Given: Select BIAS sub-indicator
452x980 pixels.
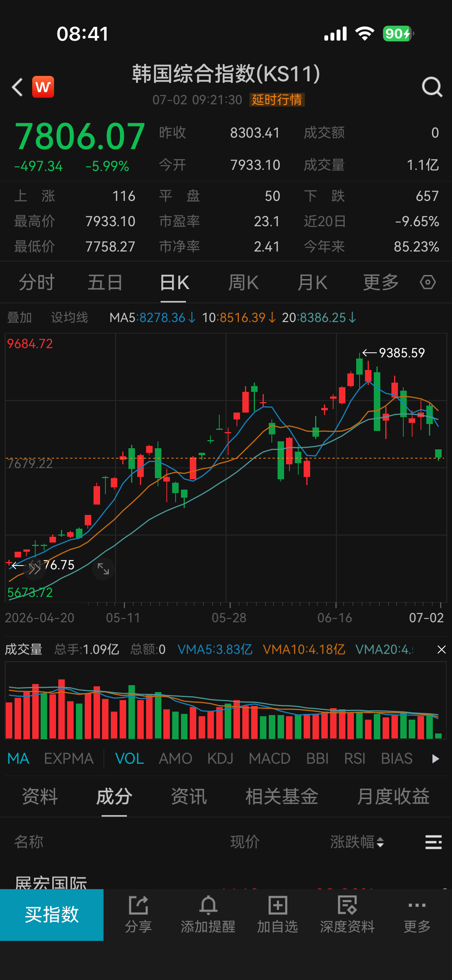Looking at the screenshot, I should (x=397, y=759).
